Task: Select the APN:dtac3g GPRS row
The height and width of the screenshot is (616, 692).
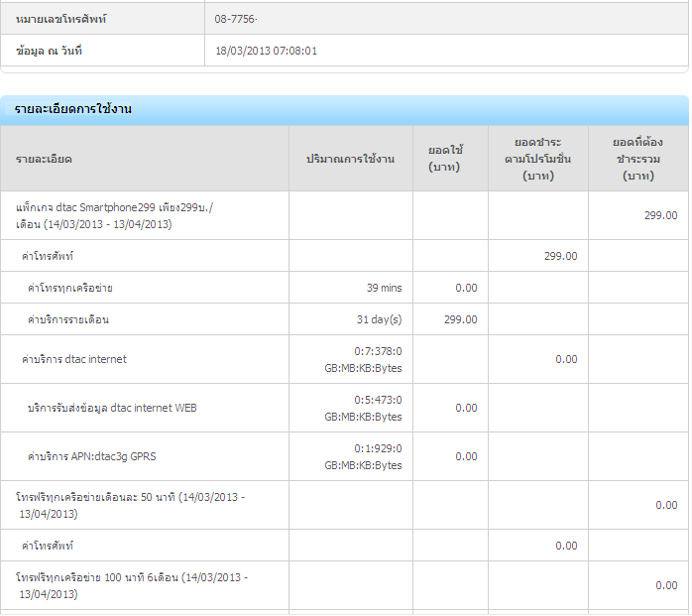Action: (x=92, y=456)
